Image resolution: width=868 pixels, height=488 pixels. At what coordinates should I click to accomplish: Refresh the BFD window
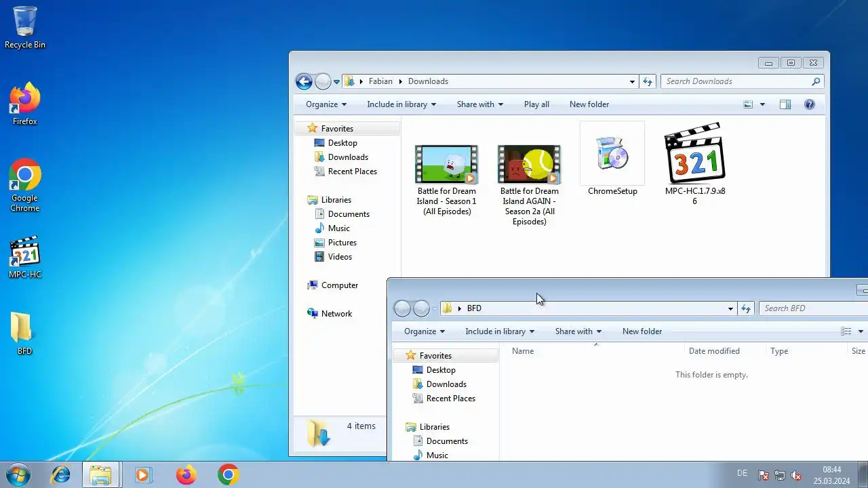pos(746,308)
